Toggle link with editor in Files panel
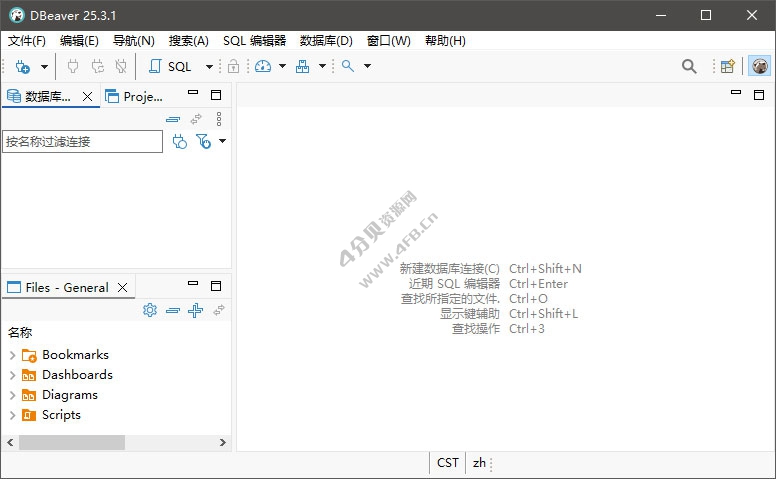 [219, 310]
